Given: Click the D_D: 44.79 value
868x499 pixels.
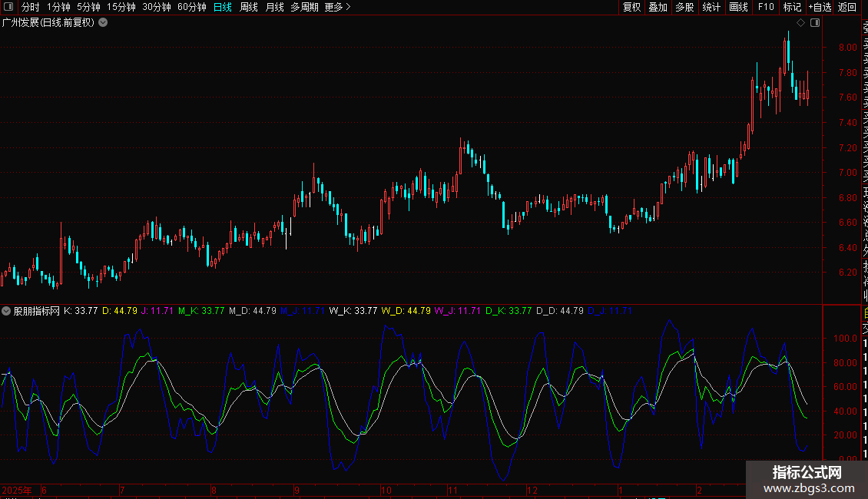Looking at the screenshot, I should coord(560,311).
